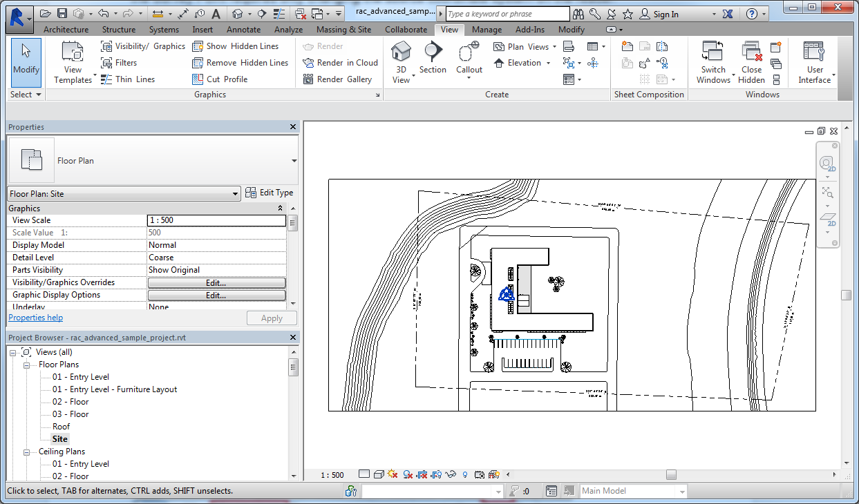This screenshot has height=504, width=859.
Task: Toggle Crop View in view control bar
Action: coord(422,474)
